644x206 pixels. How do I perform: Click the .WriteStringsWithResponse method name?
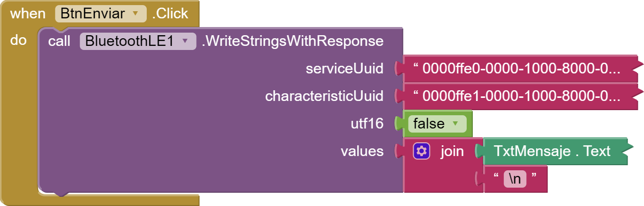click(x=292, y=41)
